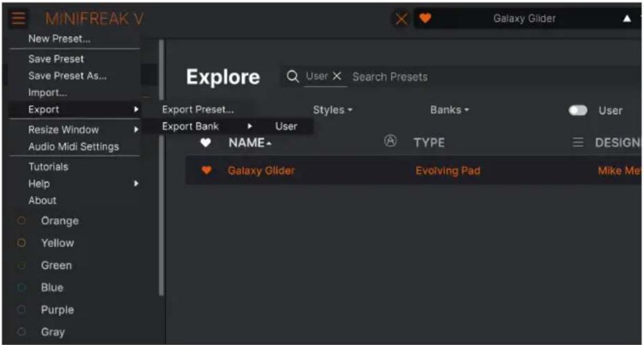Open the list options icon beside Designer
This screenshot has width=644, height=345.
point(578,143)
